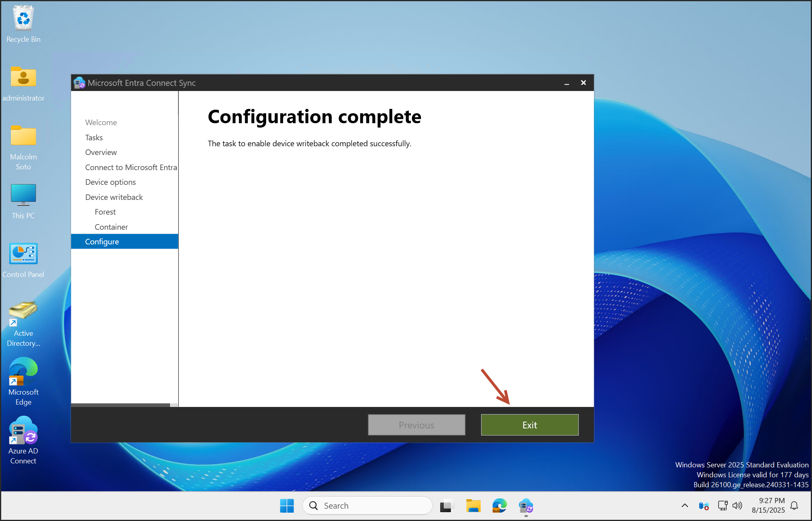Image resolution: width=812 pixels, height=521 pixels.
Task: Open Task View on the taskbar
Action: click(447, 506)
